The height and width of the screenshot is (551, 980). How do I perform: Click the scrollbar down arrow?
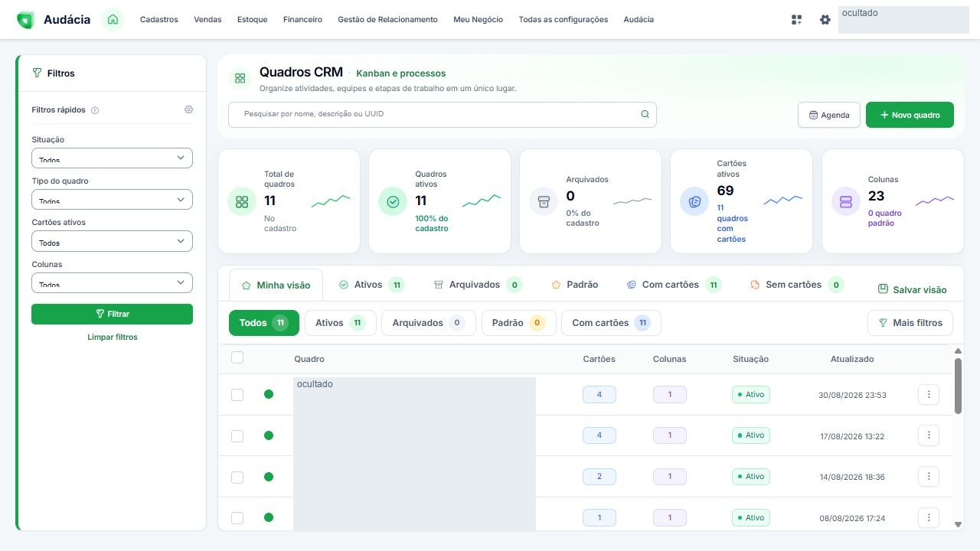coord(958,524)
